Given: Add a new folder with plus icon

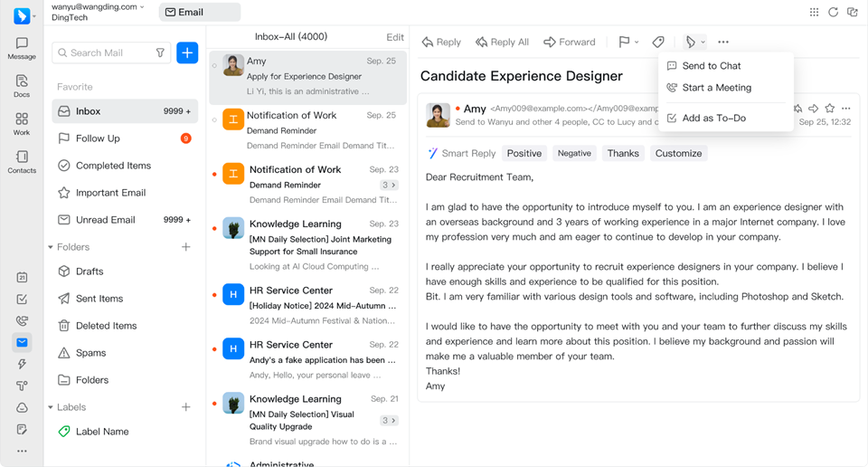Looking at the screenshot, I should pos(186,247).
